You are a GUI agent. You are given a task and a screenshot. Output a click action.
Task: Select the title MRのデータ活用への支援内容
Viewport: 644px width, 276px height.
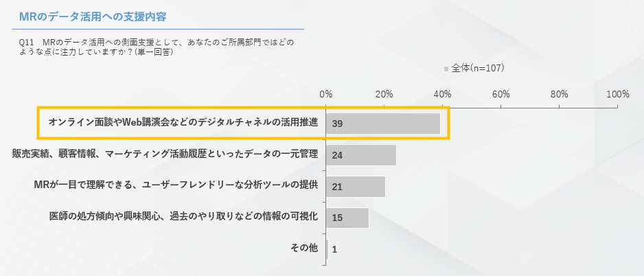92,15
